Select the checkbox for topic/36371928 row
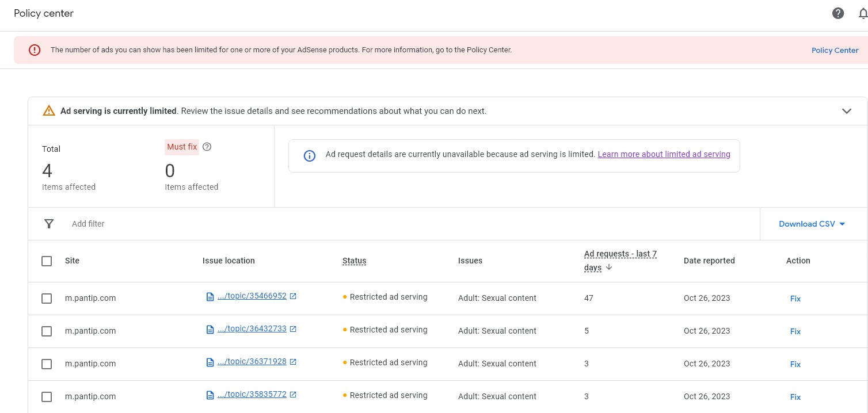 point(47,364)
